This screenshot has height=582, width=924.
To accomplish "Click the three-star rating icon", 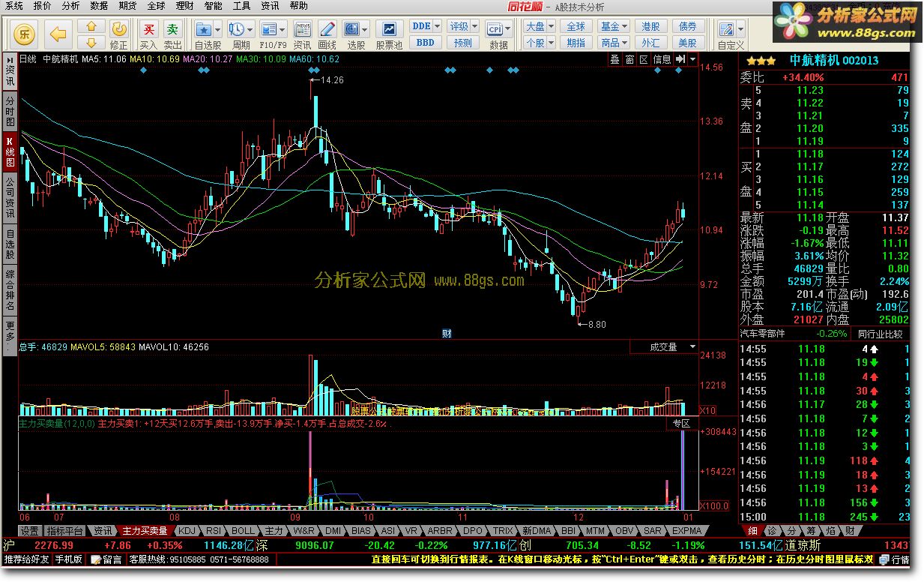I will [x=760, y=60].
